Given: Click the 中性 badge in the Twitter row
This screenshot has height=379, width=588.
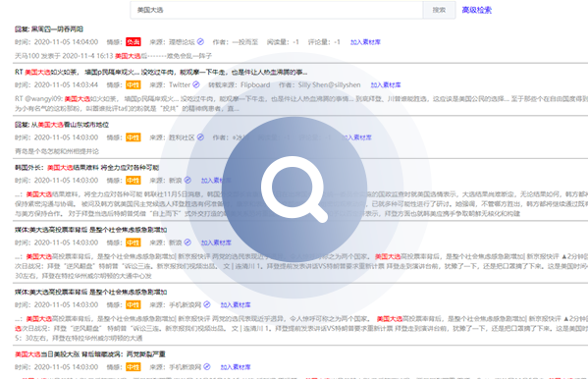Looking at the screenshot, I should (134, 85).
